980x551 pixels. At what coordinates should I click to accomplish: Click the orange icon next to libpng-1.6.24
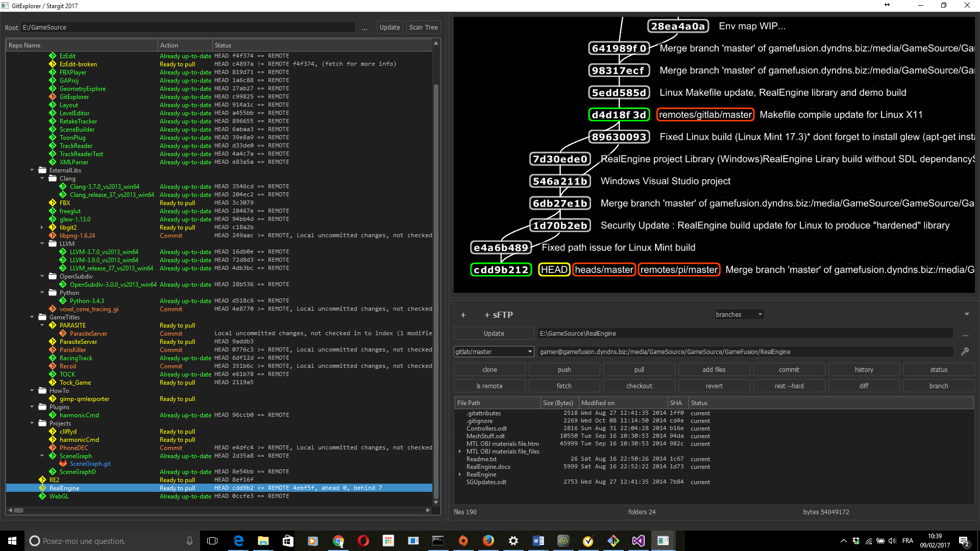click(x=53, y=236)
